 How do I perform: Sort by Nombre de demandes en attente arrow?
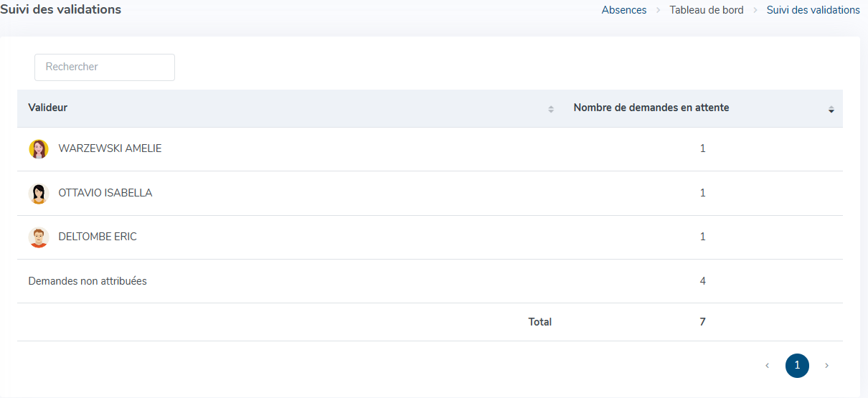click(x=831, y=109)
